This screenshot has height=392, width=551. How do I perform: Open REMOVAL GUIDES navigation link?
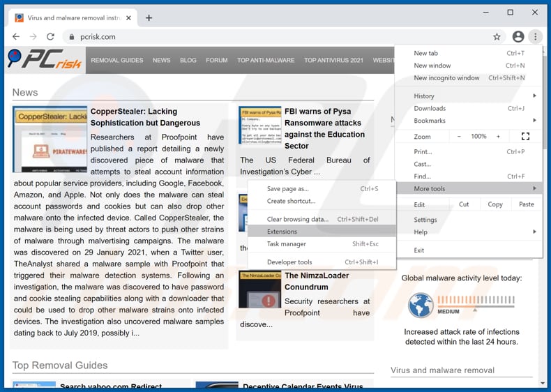pos(116,61)
